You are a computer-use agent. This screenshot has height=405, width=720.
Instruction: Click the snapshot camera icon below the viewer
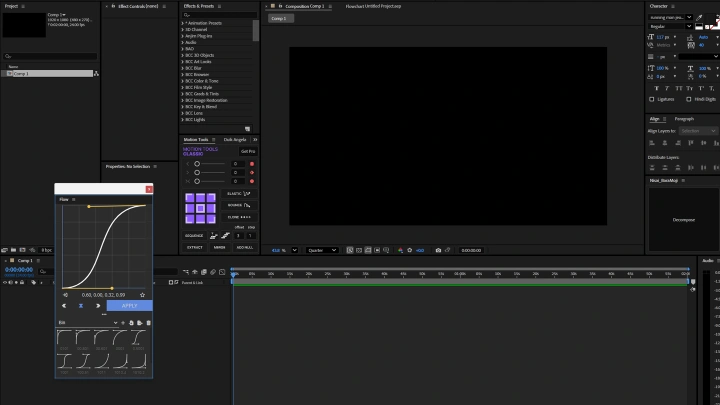pos(438,250)
